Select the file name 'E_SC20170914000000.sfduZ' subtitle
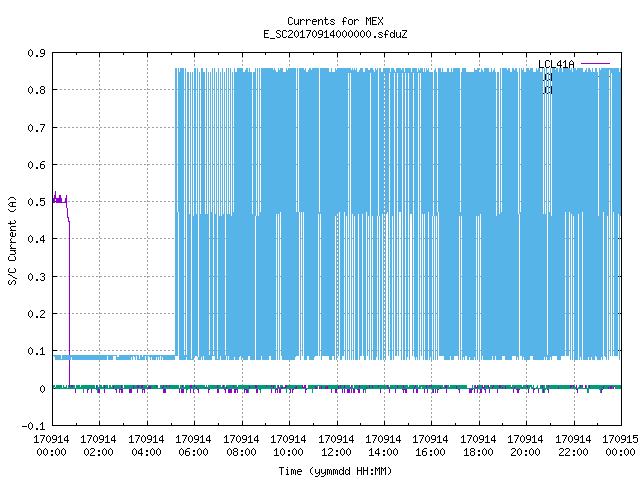Viewport: 640px width, 480px height. click(x=335, y=34)
